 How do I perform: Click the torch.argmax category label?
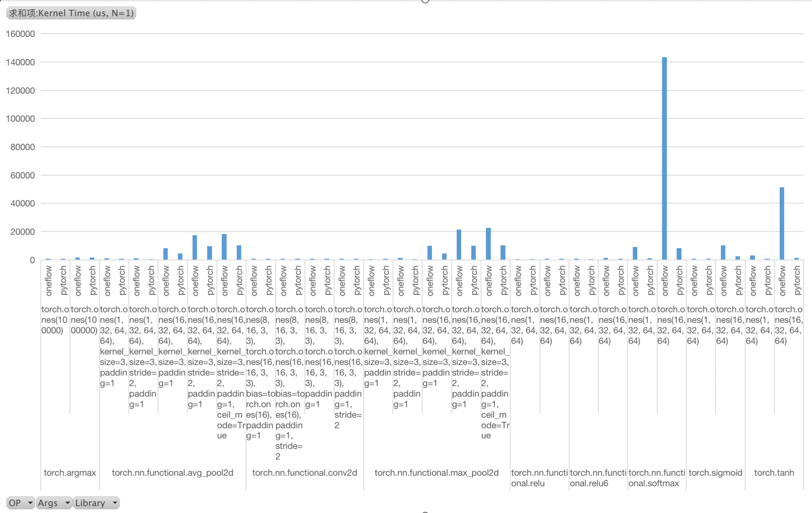[x=69, y=472]
